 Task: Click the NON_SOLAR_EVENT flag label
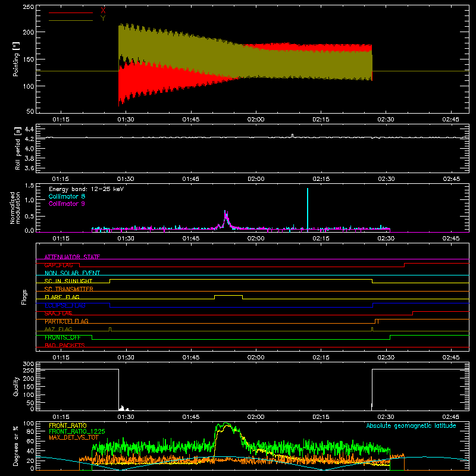[x=72, y=273]
